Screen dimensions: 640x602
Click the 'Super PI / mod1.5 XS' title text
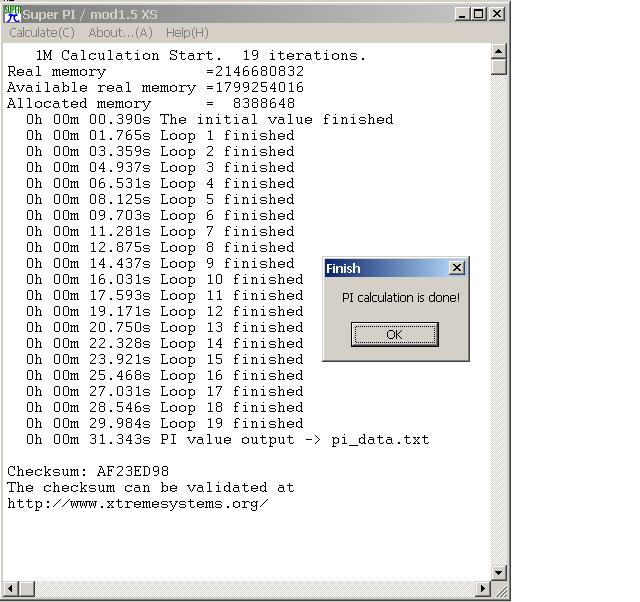pyautogui.click(x=90, y=15)
